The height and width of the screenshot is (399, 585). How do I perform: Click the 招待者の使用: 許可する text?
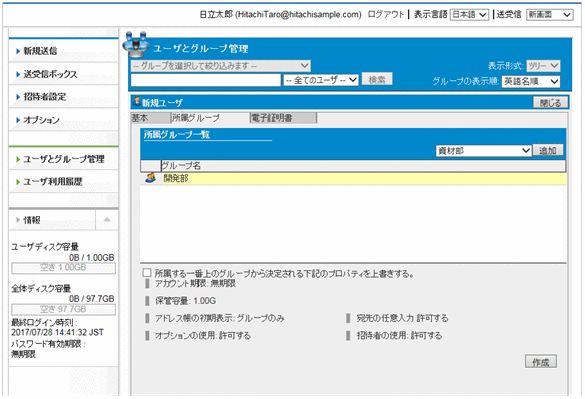click(x=399, y=336)
